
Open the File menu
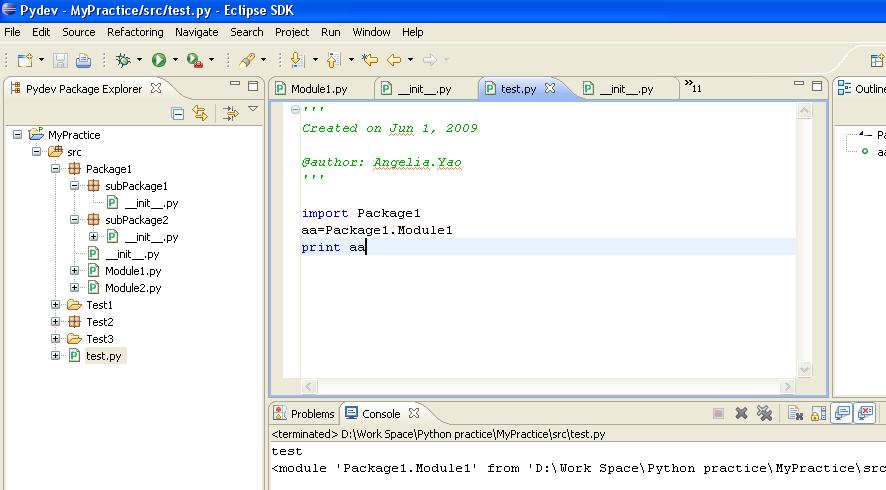[12, 32]
